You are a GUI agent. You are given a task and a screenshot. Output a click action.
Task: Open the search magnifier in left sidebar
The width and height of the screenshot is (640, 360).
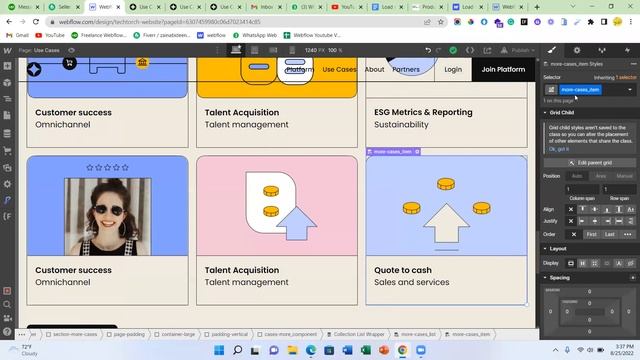pyautogui.click(x=7, y=304)
